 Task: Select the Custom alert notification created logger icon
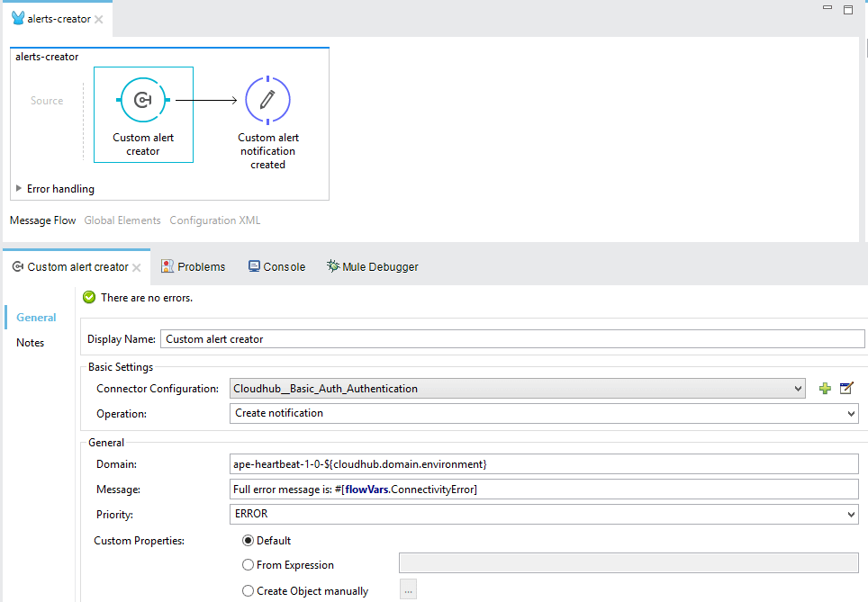(268, 100)
